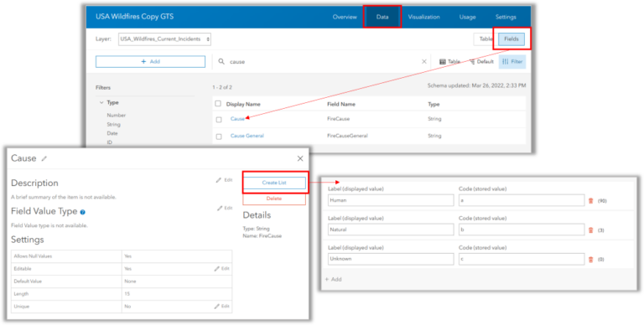Viewport: 644px width, 325px height.
Task: Open Field Value Type info icon
Action: click(x=82, y=212)
